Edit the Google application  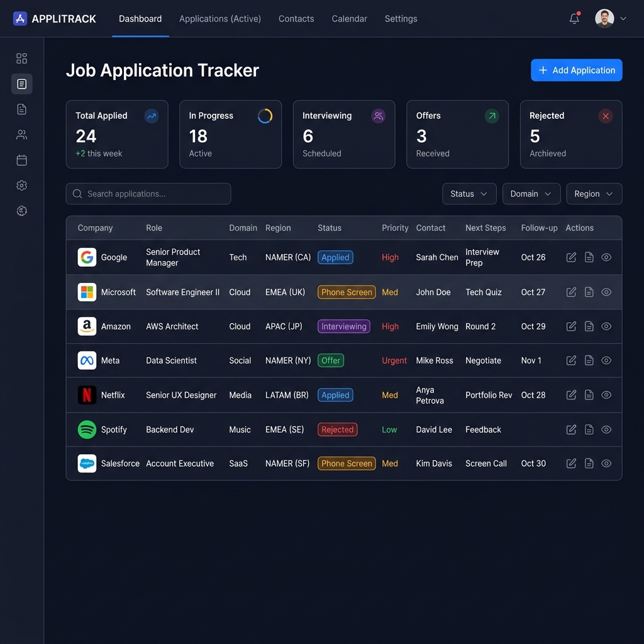pyautogui.click(x=571, y=257)
